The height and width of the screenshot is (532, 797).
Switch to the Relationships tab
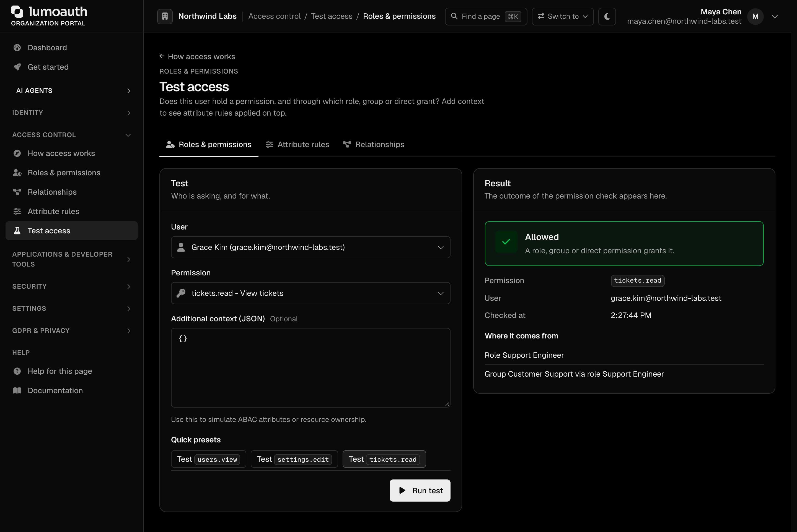(x=374, y=145)
